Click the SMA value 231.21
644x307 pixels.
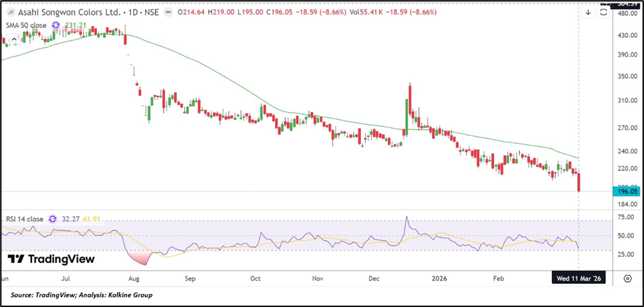click(x=74, y=25)
